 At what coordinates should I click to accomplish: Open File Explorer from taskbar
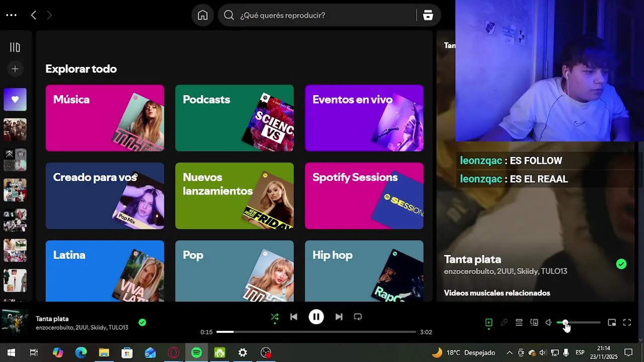coord(104,353)
